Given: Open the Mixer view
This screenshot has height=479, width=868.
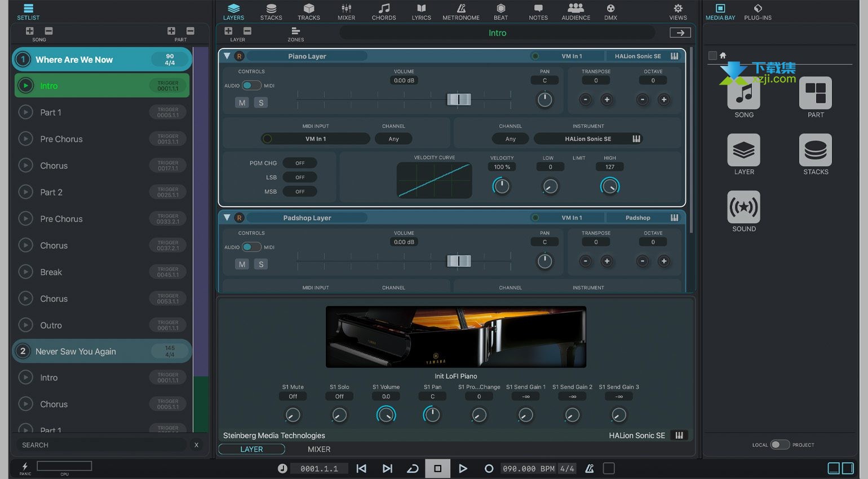Looking at the screenshot, I should (x=347, y=12).
